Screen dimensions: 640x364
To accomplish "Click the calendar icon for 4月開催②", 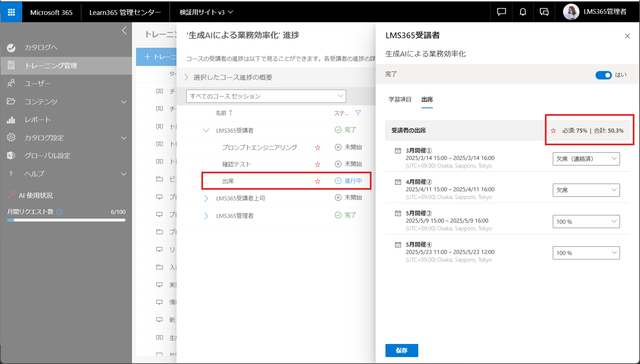I will point(398,182).
